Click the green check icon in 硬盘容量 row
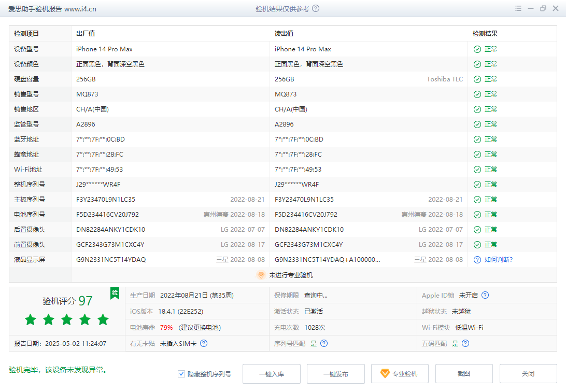 click(x=477, y=79)
